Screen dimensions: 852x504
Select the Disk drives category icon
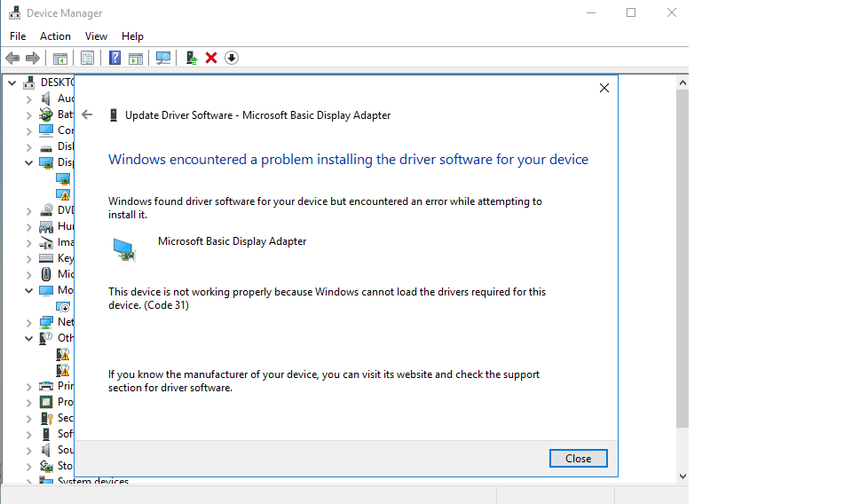pos(46,146)
